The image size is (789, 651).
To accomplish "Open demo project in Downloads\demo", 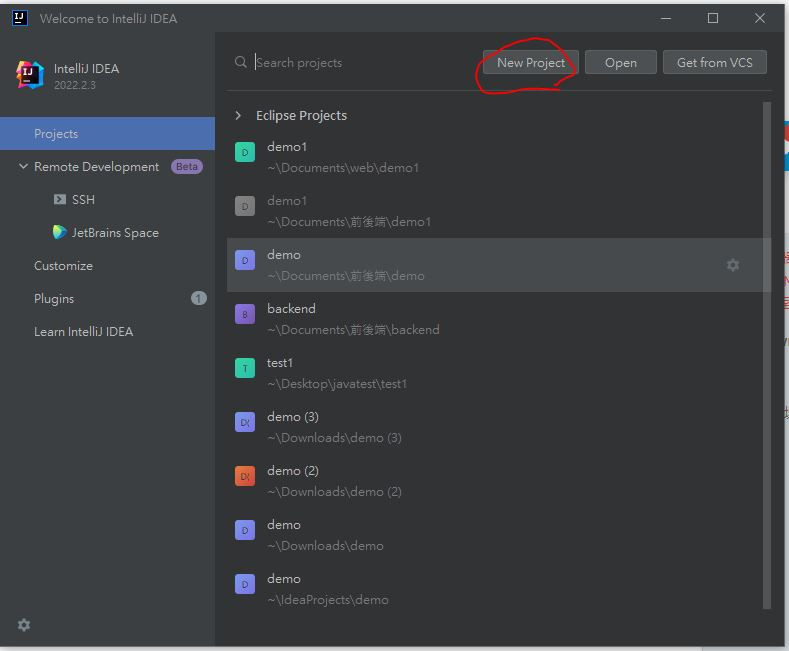I will click(x=498, y=535).
